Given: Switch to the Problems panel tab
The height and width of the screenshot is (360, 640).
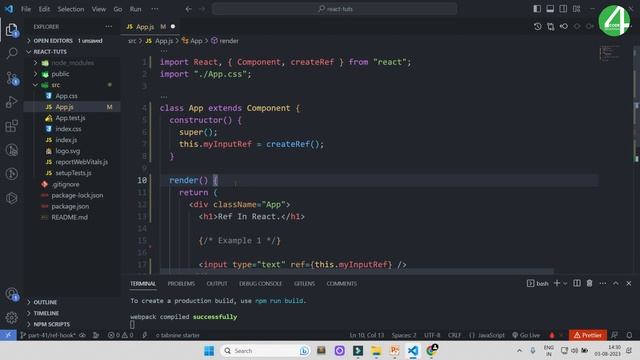Looking at the screenshot, I should click(x=181, y=284).
